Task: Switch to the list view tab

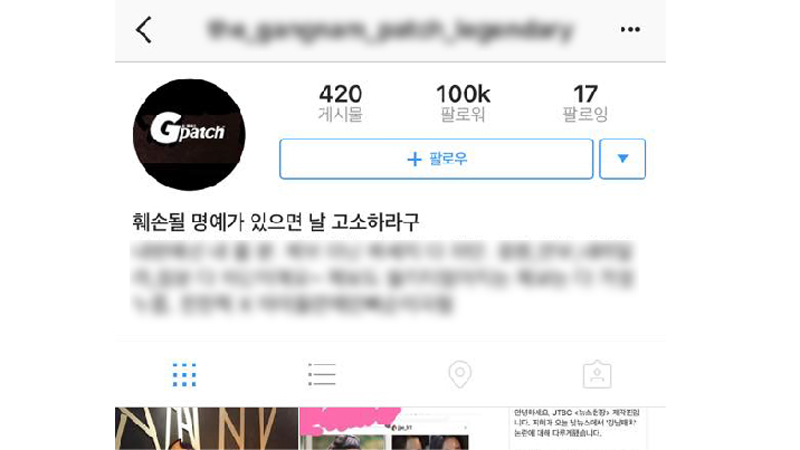Action: point(322,374)
